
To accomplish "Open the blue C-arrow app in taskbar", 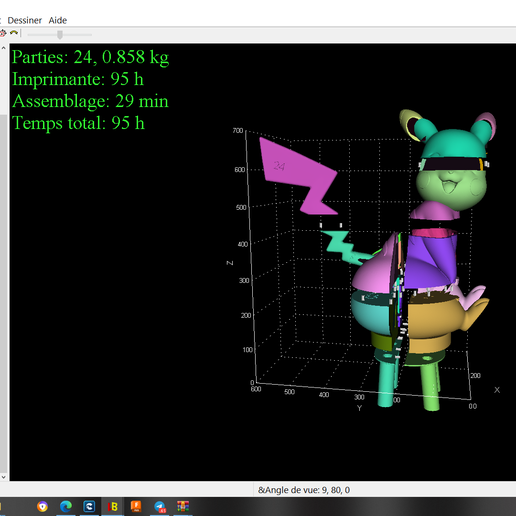I will [89, 506].
